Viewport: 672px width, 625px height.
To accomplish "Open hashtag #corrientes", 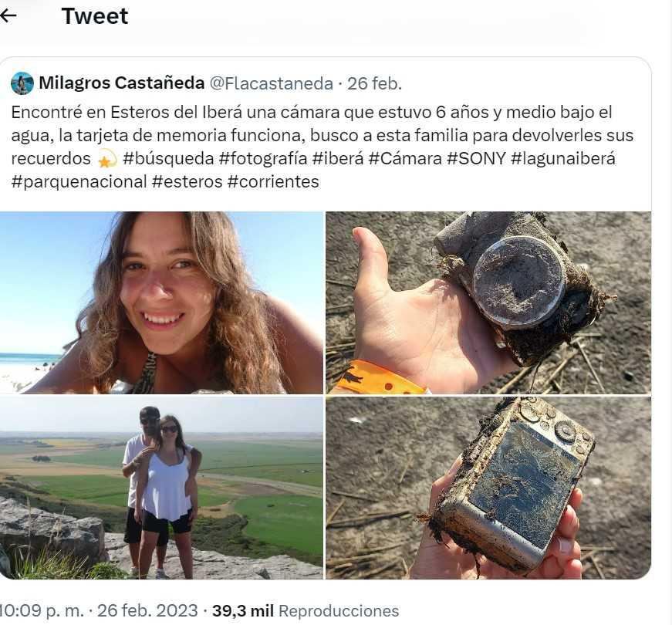I will 273,181.
